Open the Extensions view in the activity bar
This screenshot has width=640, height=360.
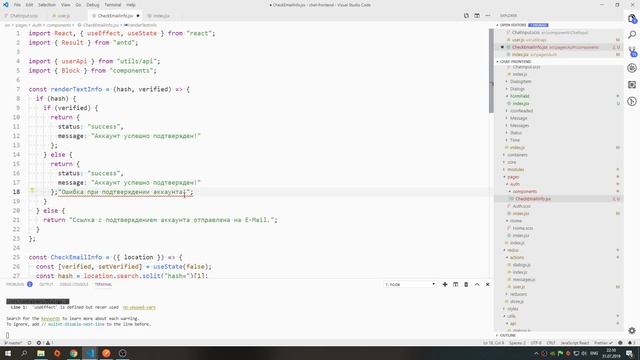click(x=632, y=84)
